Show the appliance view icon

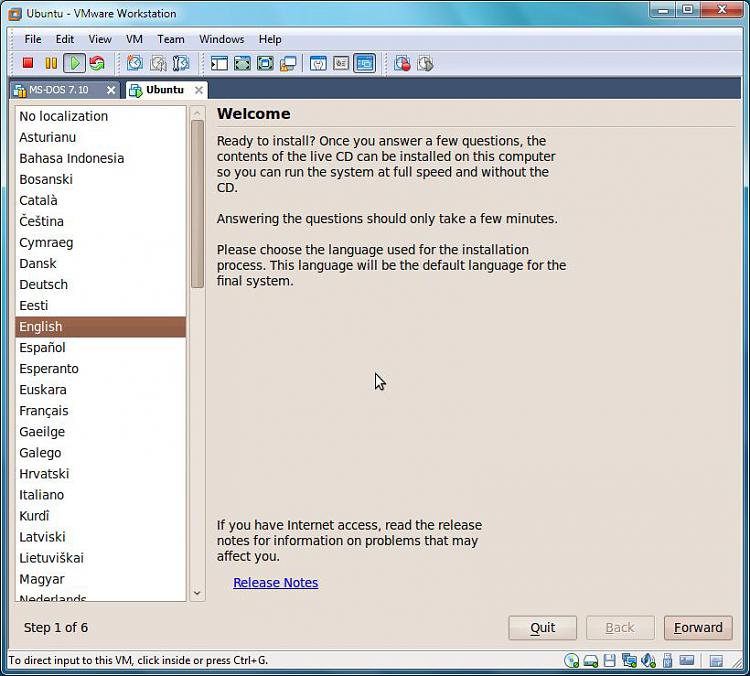(x=341, y=63)
